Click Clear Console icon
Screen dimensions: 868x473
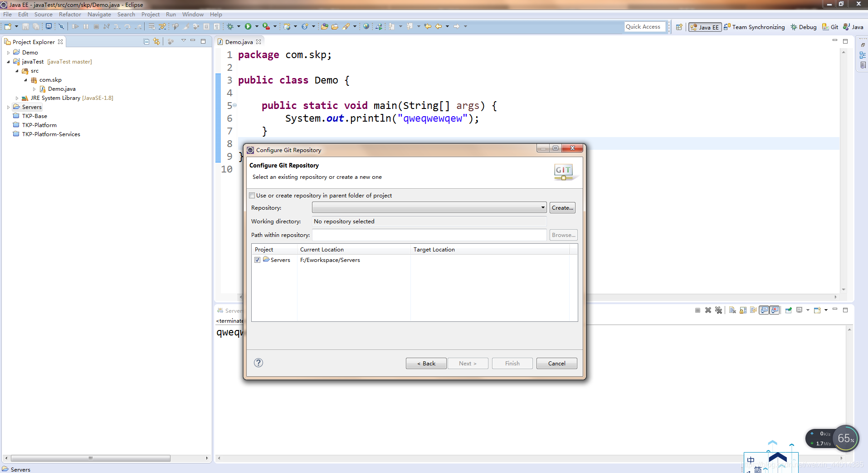pos(732,310)
